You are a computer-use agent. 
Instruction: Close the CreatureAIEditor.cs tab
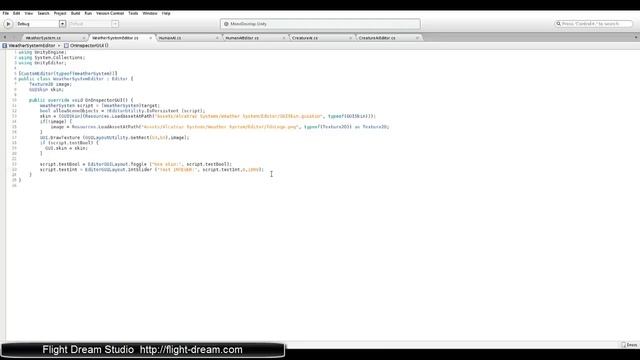[x=417, y=38]
